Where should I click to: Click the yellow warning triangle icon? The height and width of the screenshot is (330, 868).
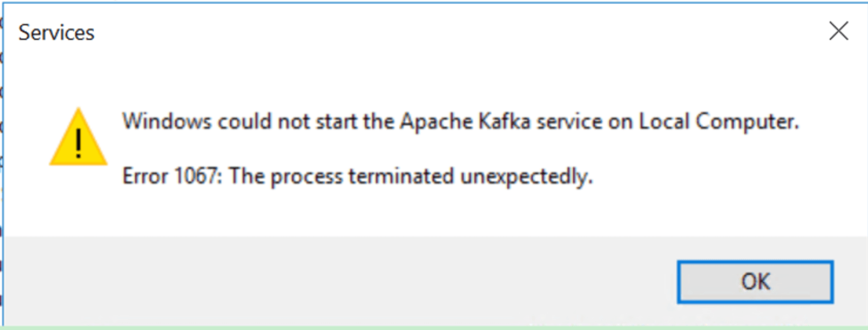78,138
